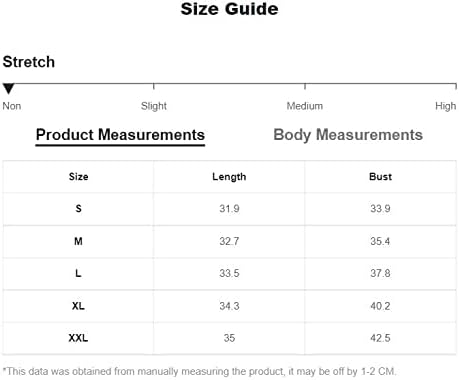Click the Size column header
The image size is (459, 380).
coord(79,176)
